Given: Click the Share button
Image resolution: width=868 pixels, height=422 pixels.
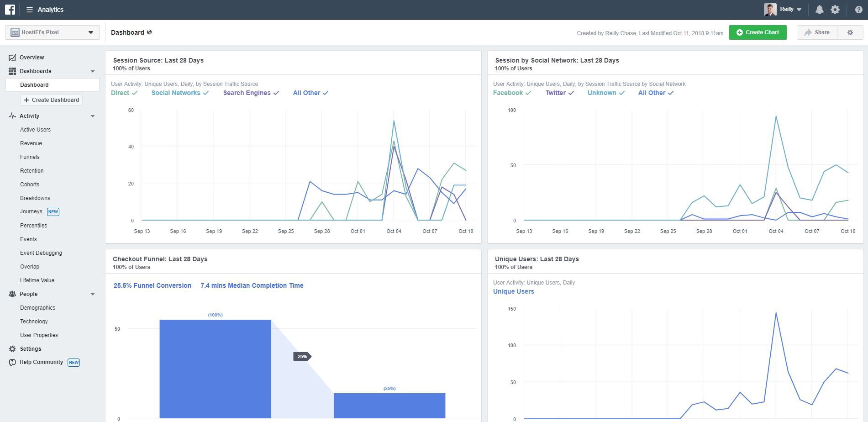Looking at the screenshot, I should point(817,32).
